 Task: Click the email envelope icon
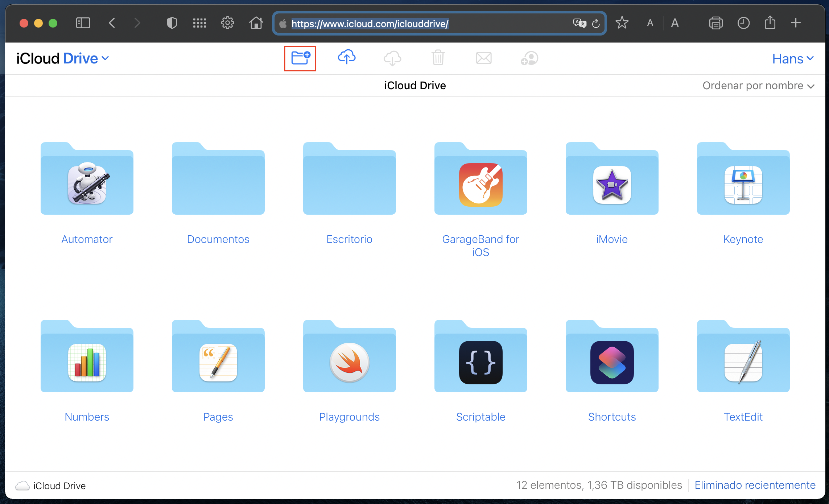(484, 58)
